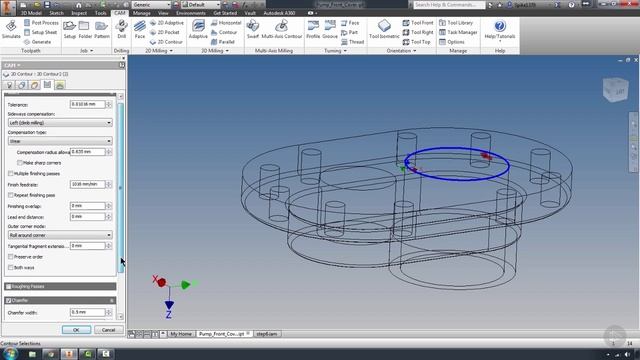Pick the 2D Pocket strategy

coord(164,32)
